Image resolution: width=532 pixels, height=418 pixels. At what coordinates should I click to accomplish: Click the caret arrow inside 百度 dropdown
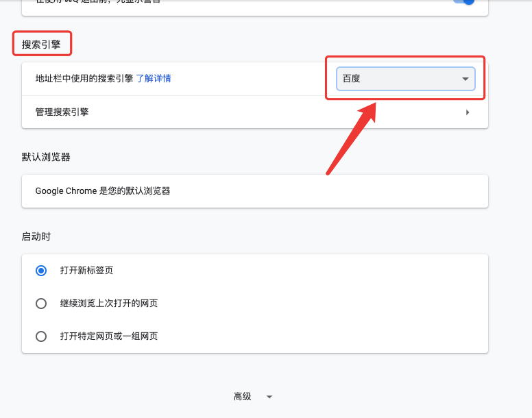pos(465,79)
